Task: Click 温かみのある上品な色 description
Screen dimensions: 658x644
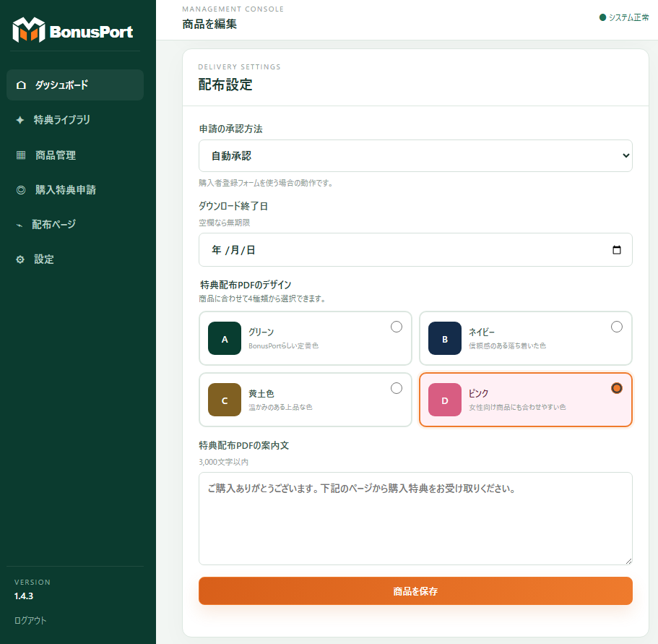Action: coord(280,407)
